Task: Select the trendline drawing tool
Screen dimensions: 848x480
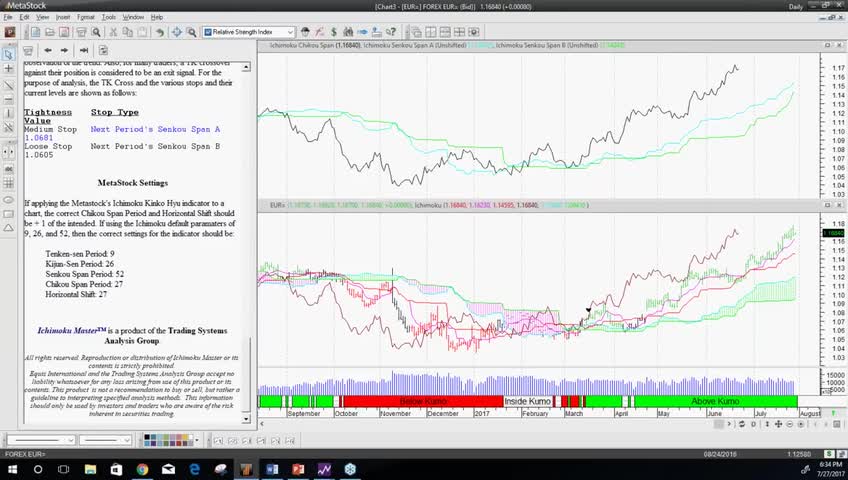Action: (x=8, y=85)
